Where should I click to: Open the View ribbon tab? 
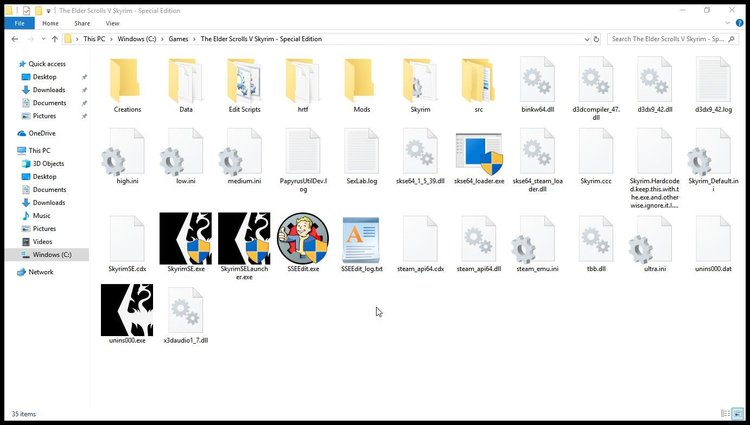coord(112,23)
